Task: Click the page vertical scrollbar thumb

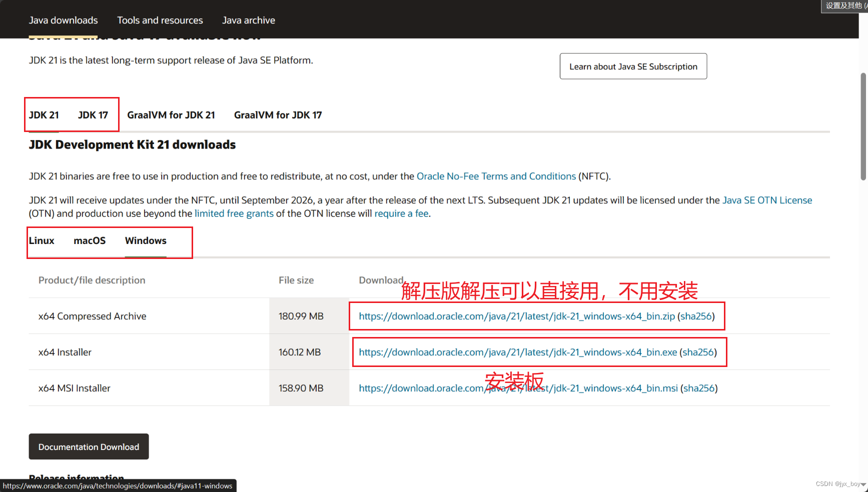Action: tap(863, 126)
